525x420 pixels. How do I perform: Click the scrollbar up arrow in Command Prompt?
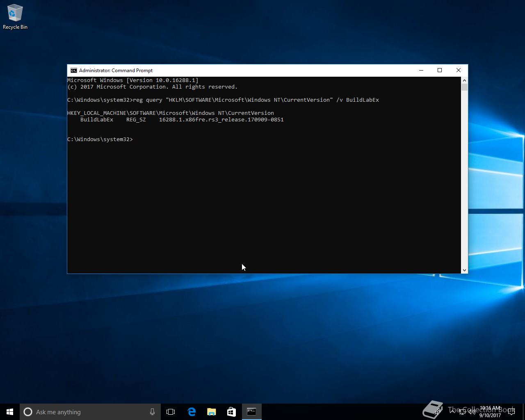[464, 80]
